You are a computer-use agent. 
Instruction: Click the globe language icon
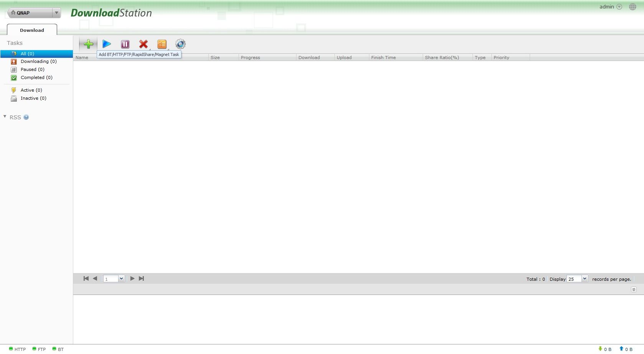tap(632, 7)
